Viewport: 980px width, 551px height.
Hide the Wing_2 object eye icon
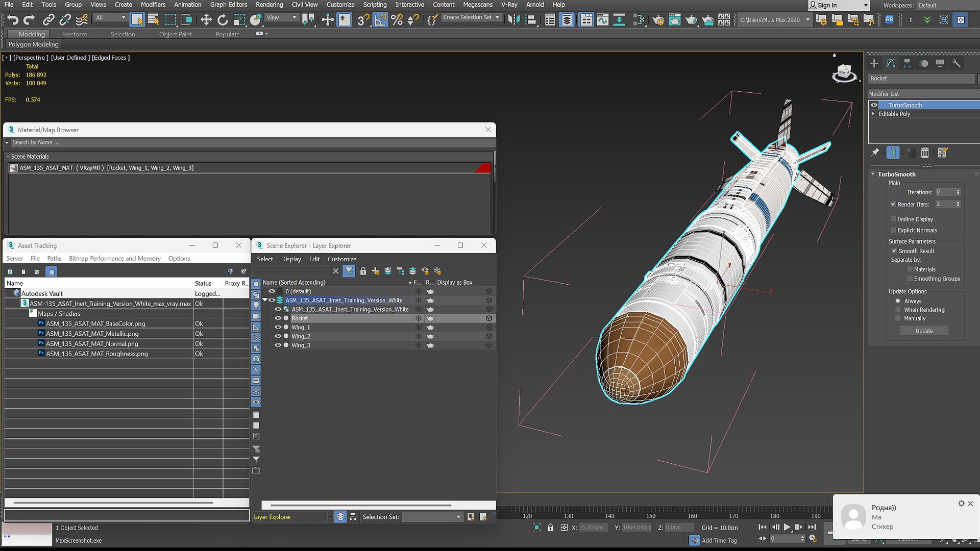(x=278, y=336)
